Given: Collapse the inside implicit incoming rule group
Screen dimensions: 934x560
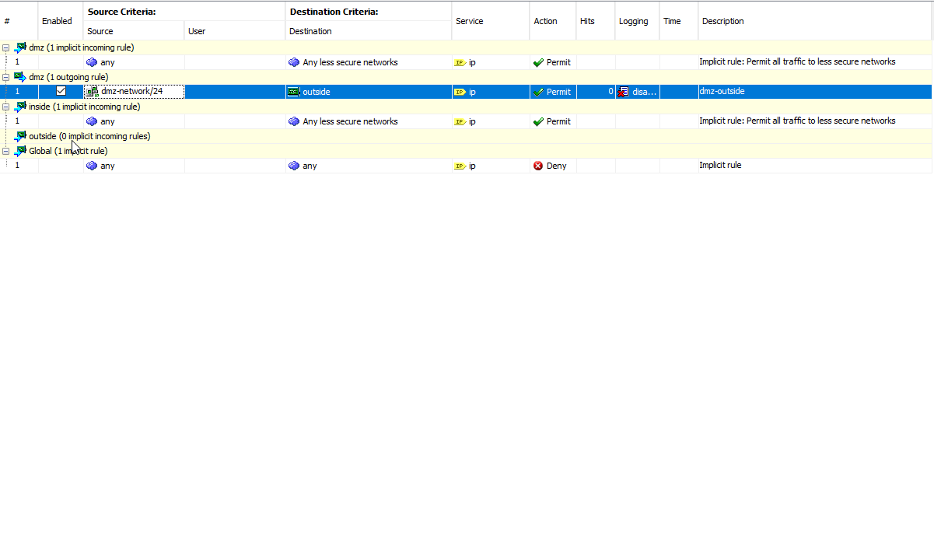Looking at the screenshot, I should tap(6, 107).
